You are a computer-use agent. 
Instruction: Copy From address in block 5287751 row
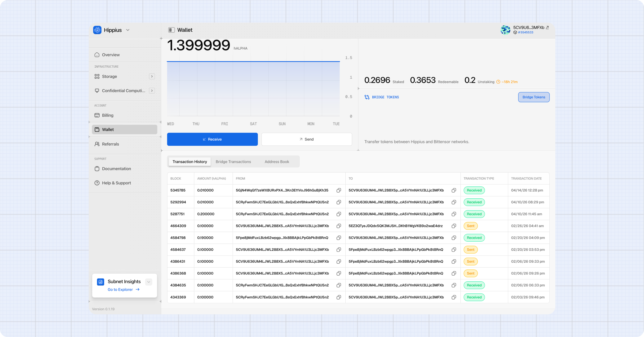339,214
